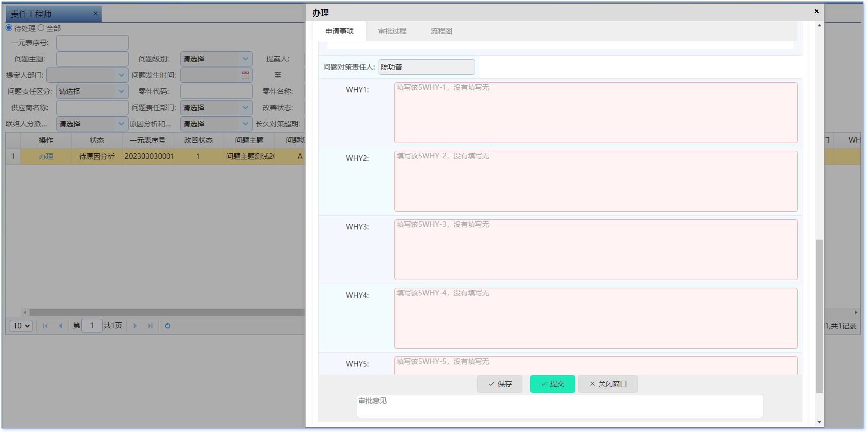Image resolution: width=868 pixels, height=433 pixels.
Task: Click the 关闭窗口 button
Action: click(x=608, y=384)
